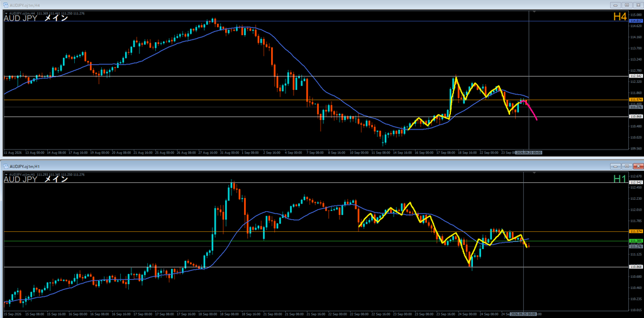Select the orange 111.574 price label in H4 chart
The height and width of the screenshot is (318, 644).
636,100
